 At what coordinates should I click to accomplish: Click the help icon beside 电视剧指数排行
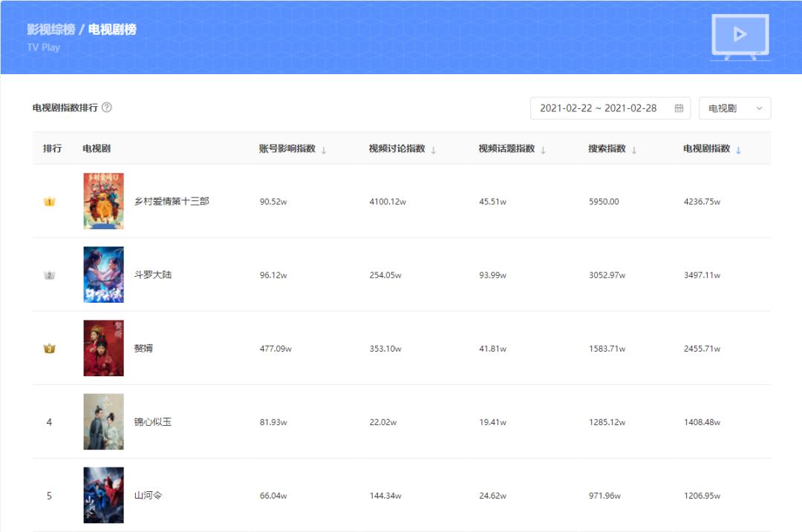click(107, 108)
